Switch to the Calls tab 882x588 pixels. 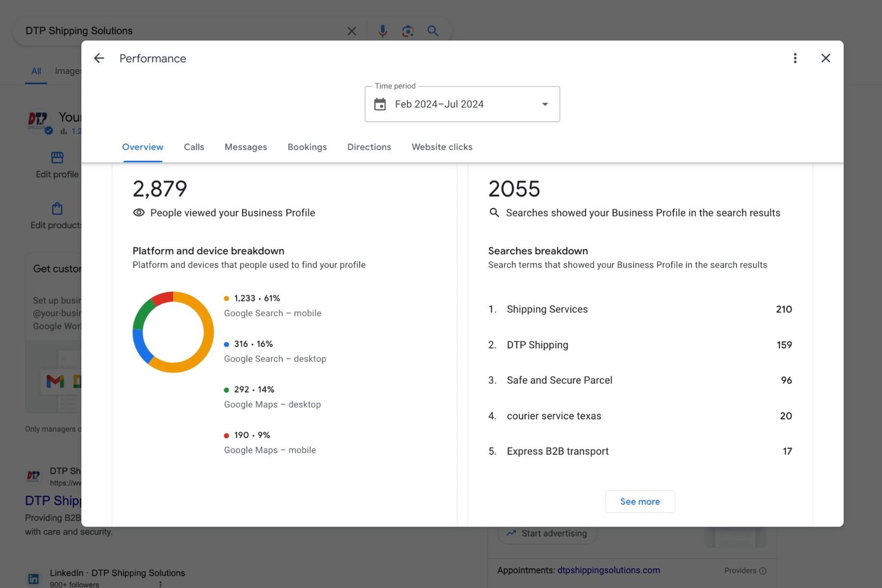[194, 147]
